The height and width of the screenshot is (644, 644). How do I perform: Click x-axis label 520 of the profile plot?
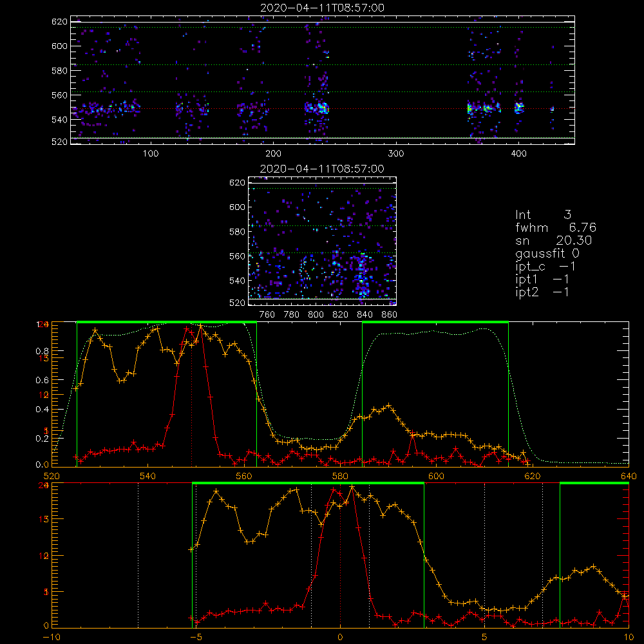52,477
